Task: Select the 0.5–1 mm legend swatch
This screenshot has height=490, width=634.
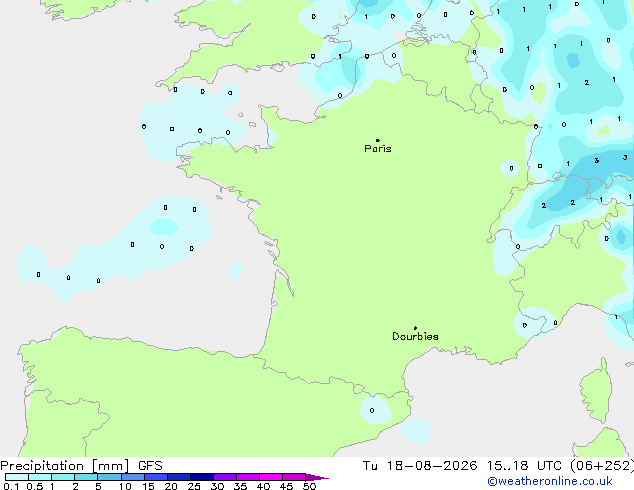Action: click(x=40, y=477)
